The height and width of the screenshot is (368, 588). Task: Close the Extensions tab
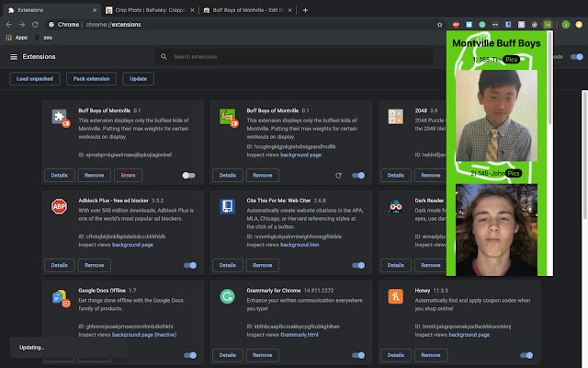[x=95, y=10]
